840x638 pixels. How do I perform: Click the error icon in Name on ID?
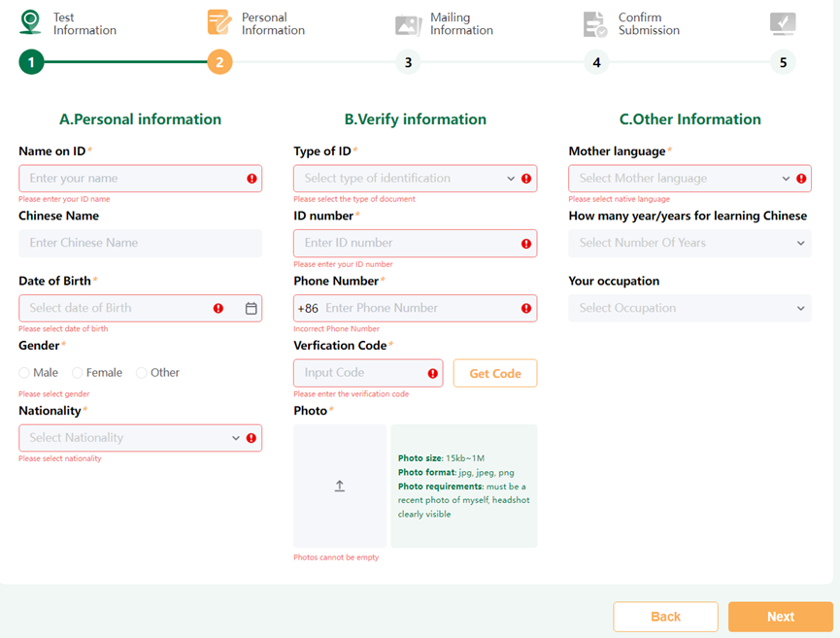[252, 179]
